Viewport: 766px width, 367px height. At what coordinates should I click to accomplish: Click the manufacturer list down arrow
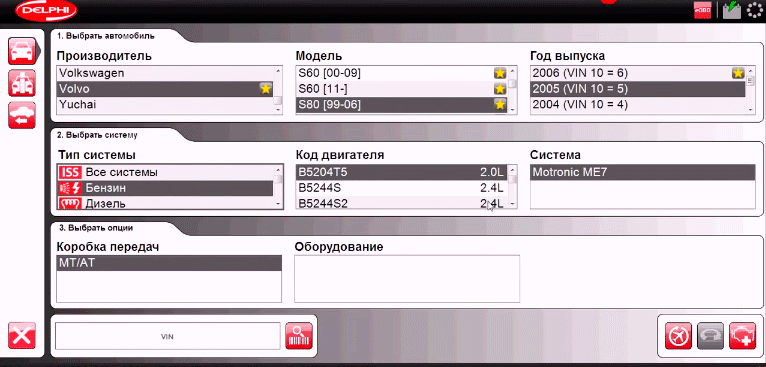pos(278,110)
